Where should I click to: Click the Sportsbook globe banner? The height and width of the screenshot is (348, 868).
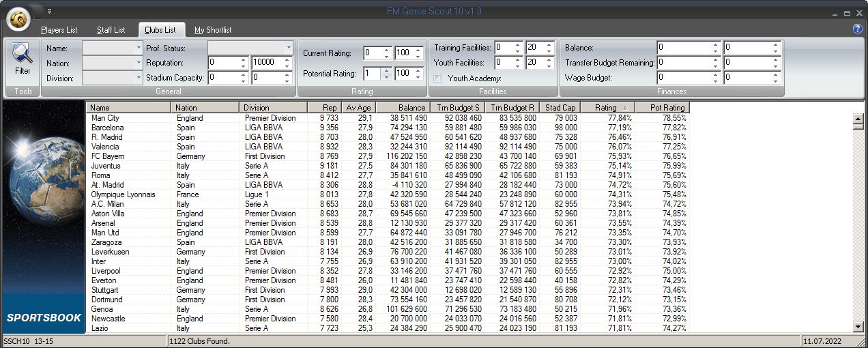43,217
